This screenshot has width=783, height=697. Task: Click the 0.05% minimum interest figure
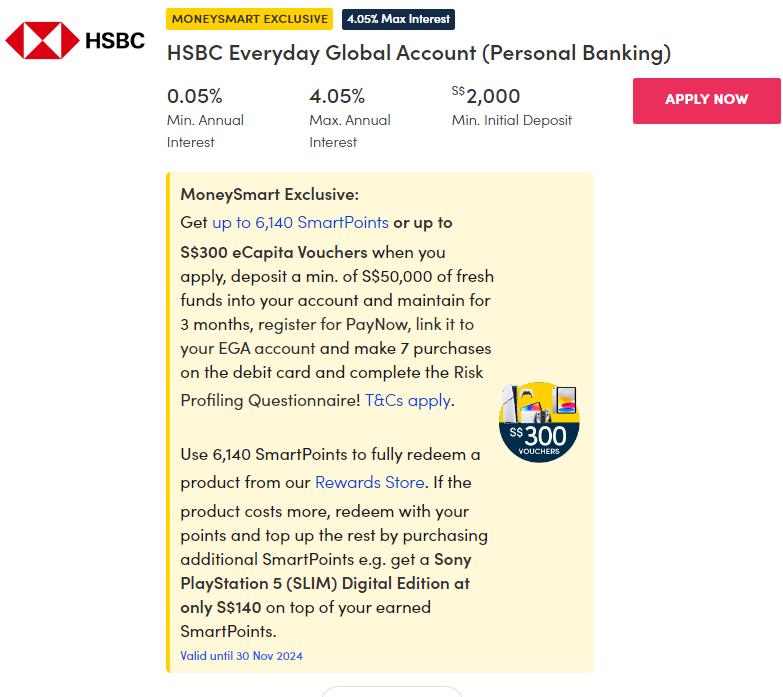click(195, 96)
